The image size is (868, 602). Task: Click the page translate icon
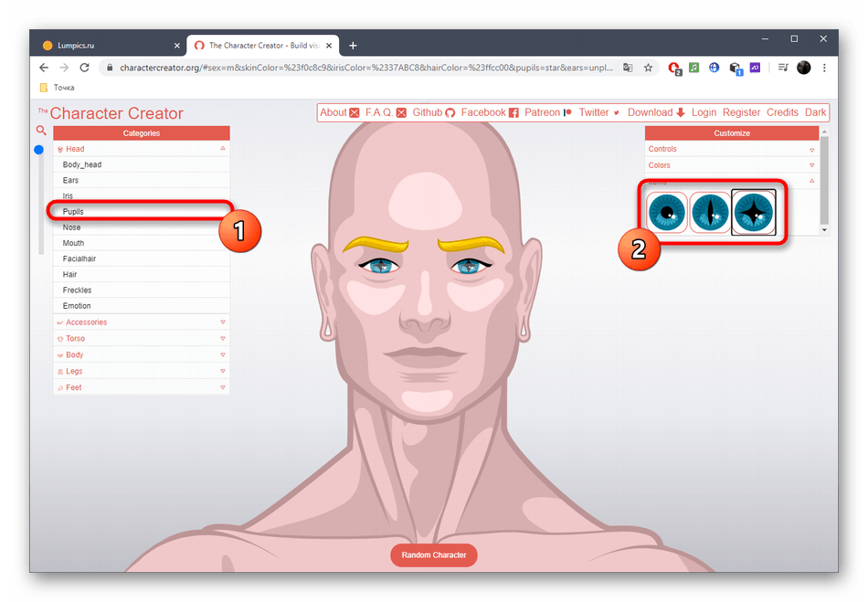(628, 68)
